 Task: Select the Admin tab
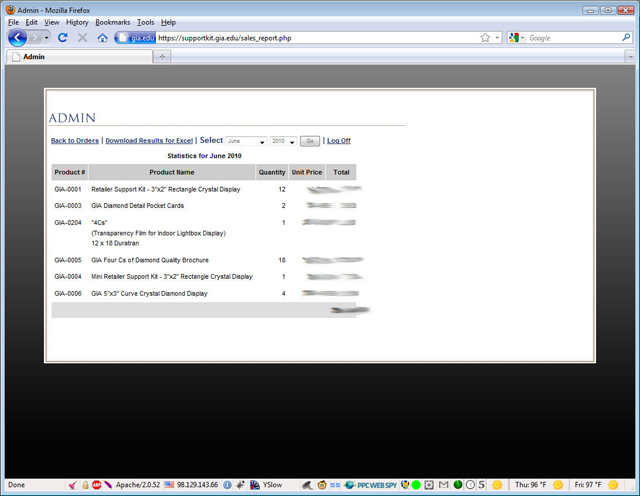[x=79, y=57]
